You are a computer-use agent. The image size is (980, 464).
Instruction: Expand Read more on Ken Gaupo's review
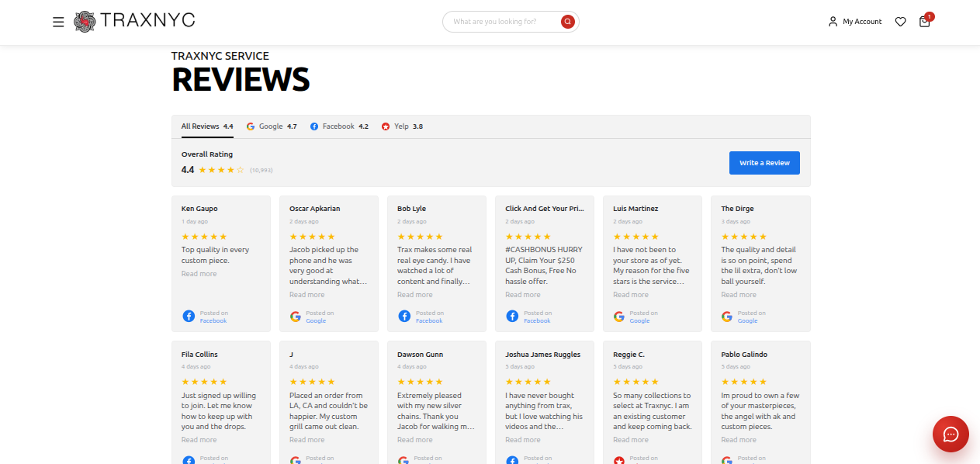(x=199, y=274)
